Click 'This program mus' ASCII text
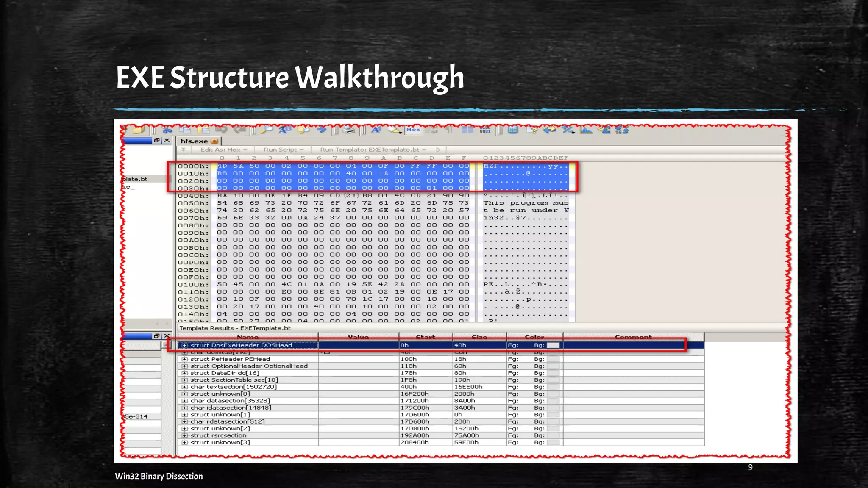868x488 pixels. coord(526,203)
